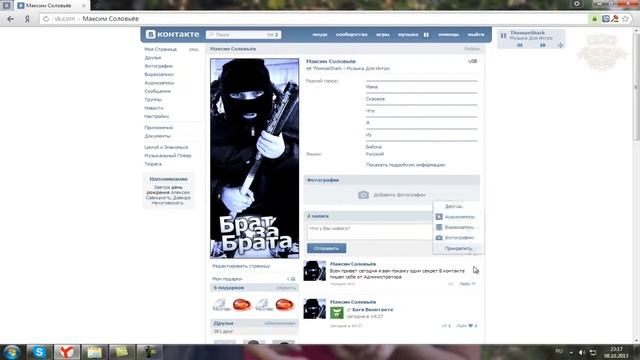Viewport: 640px width, 360px height.
Task: Open Группы in left sidebar
Action: [x=153, y=100]
